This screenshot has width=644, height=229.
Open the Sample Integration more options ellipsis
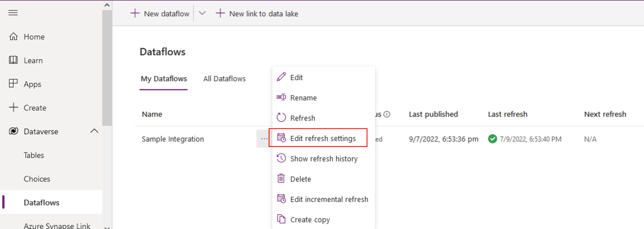pyautogui.click(x=264, y=139)
